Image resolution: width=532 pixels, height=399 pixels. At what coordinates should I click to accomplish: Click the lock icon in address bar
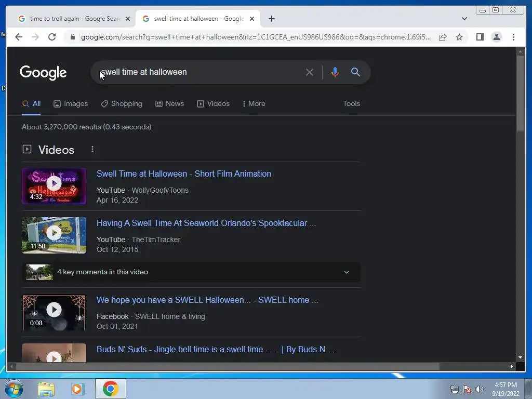72,37
